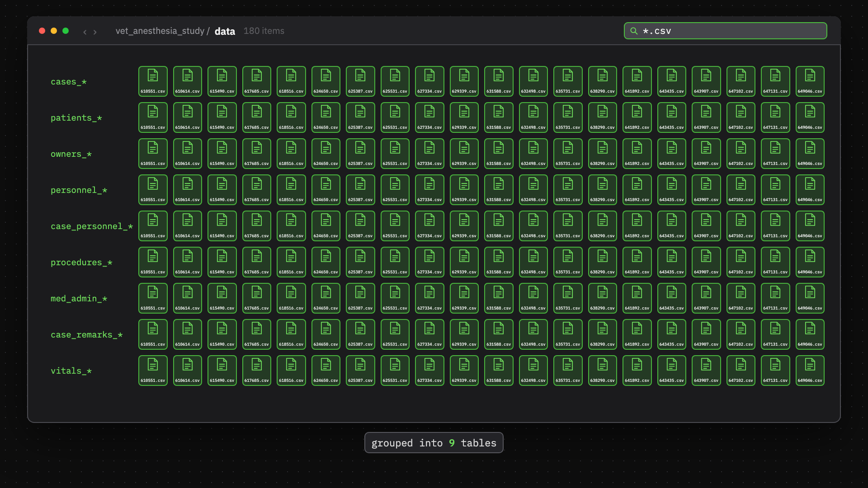Go back with the left chevron

85,32
